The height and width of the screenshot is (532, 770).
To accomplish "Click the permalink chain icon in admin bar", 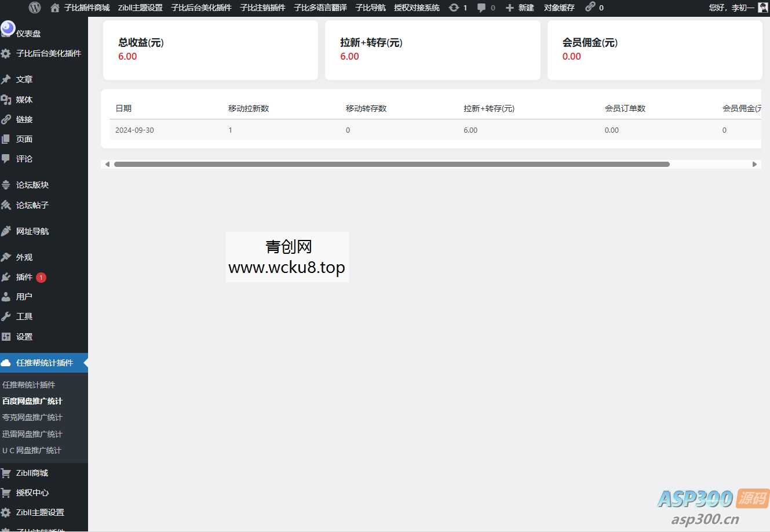I will pyautogui.click(x=590, y=8).
